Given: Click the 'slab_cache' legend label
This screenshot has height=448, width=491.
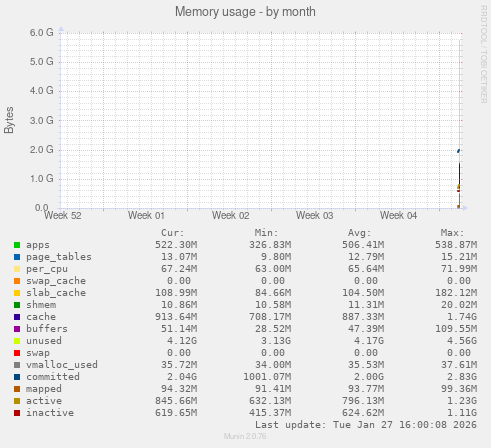Looking at the screenshot, I should (x=56, y=293).
